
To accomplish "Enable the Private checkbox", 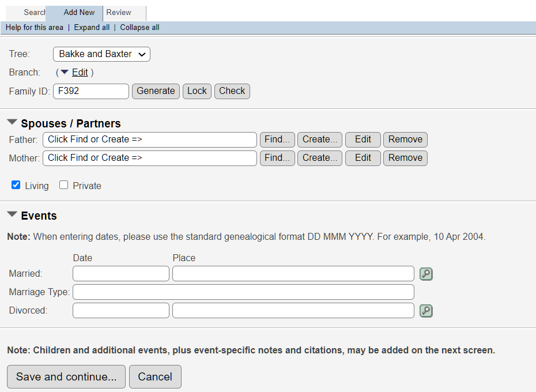I will tap(64, 185).
